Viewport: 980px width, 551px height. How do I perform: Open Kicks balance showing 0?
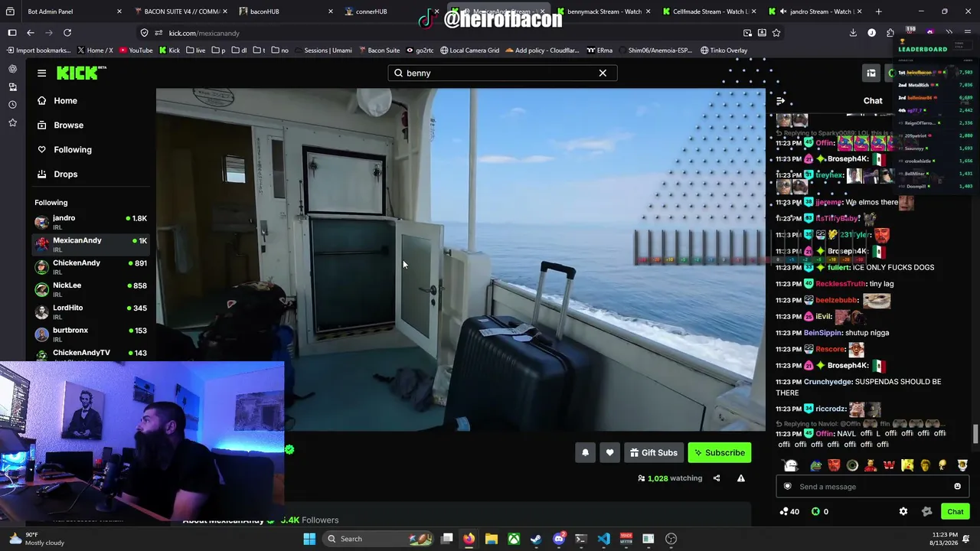(x=820, y=511)
